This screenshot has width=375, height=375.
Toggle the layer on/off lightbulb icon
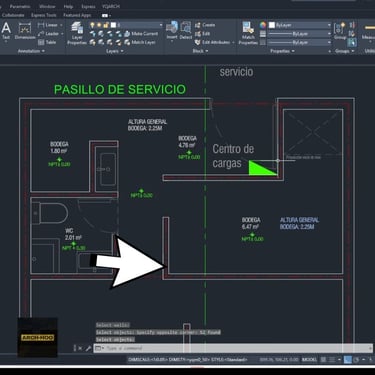92,25
